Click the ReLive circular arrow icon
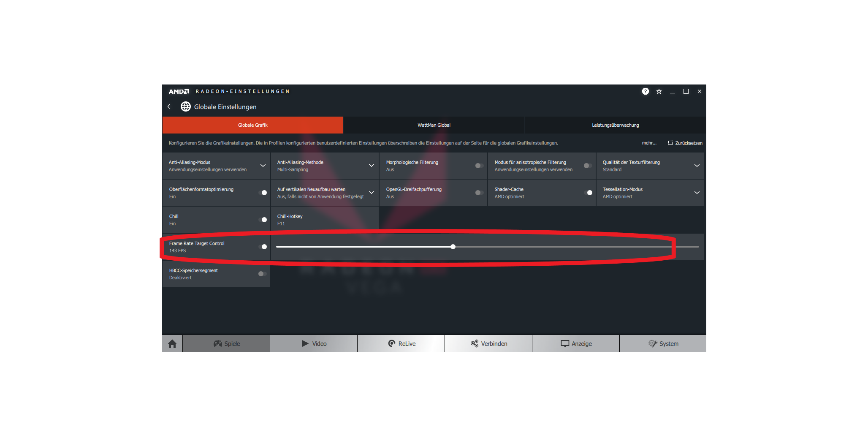868x436 pixels. 392,343
